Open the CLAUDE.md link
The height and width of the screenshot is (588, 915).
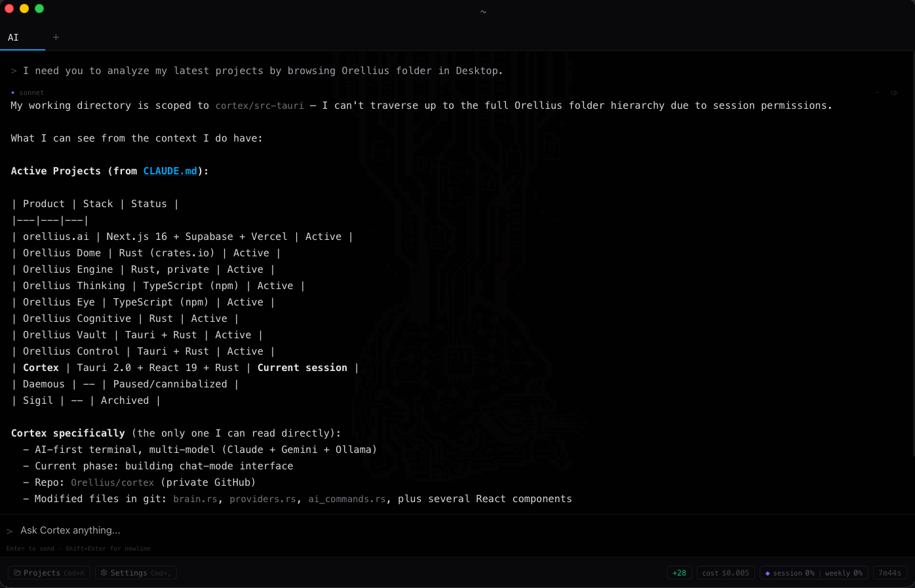(x=170, y=170)
